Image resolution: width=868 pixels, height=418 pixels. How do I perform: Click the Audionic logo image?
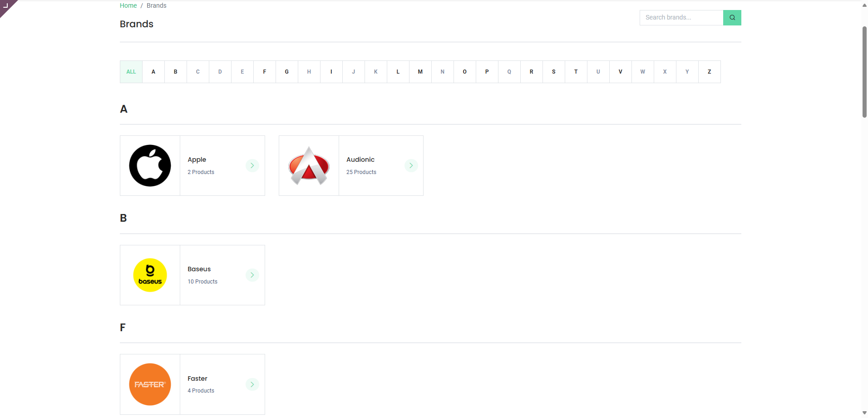(309, 165)
